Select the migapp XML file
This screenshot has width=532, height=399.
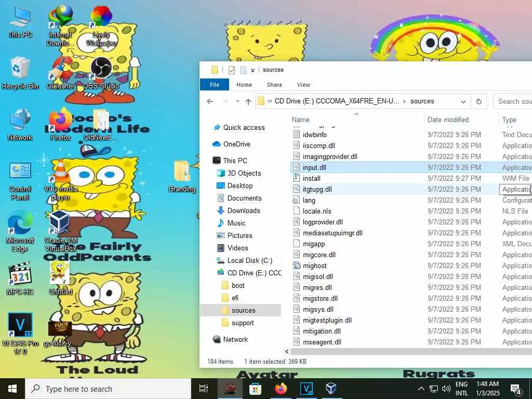[411, 244]
